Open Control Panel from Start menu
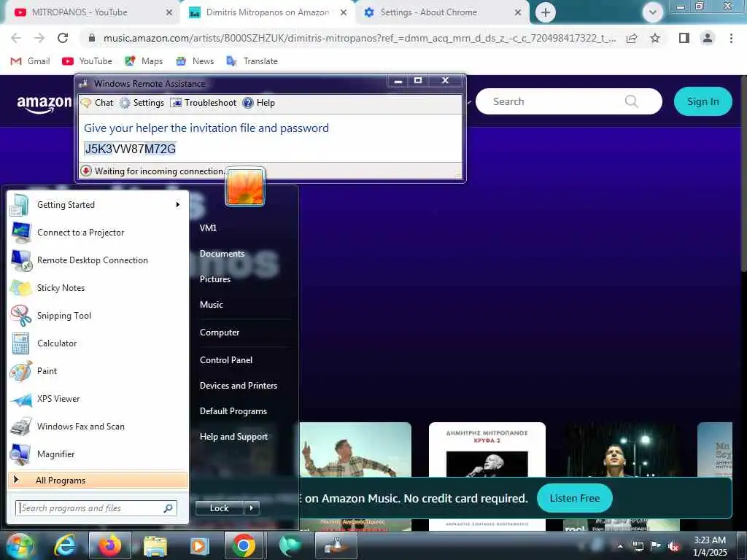The height and width of the screenshot is (560, 747). pos(226,360)
